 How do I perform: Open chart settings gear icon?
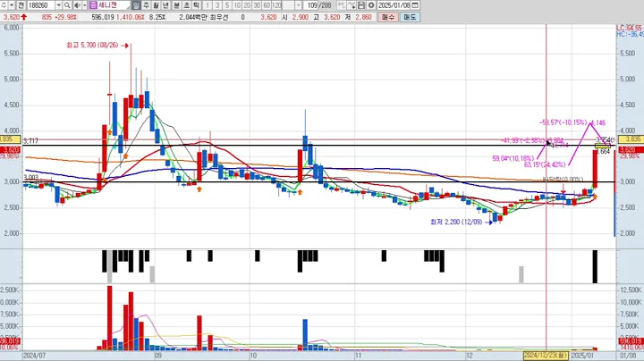[x=371, y=5]
